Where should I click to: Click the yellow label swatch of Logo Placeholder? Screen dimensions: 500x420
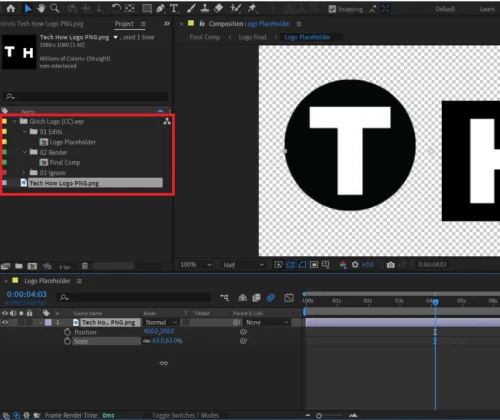point(4,142)
